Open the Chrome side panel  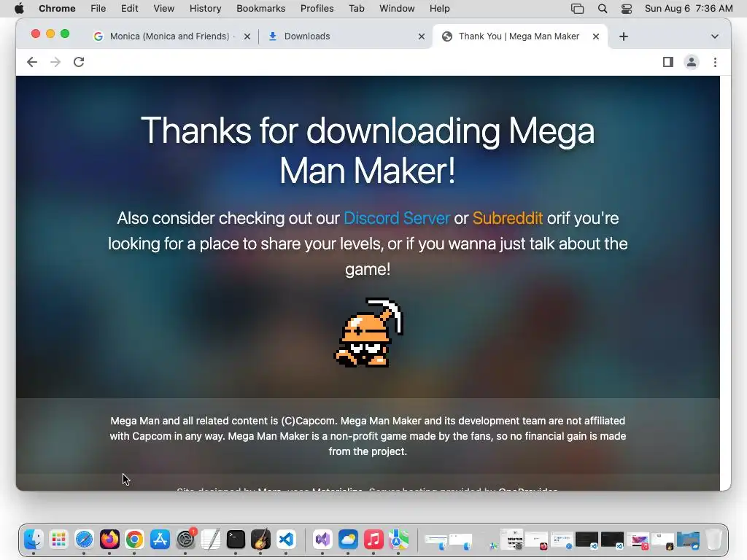(668, 62)
